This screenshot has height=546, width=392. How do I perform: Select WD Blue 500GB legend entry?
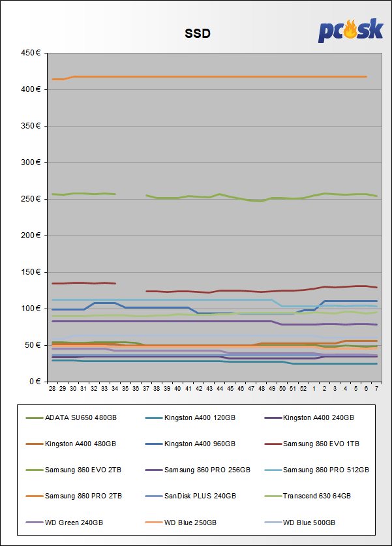[300, 523]
